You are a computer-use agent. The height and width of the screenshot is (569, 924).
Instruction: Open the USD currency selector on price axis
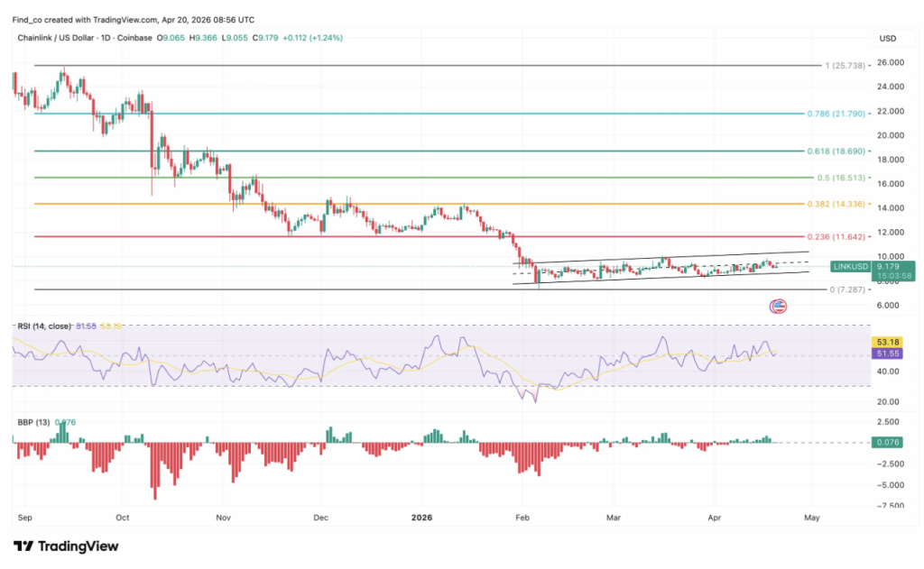[888, 39]
